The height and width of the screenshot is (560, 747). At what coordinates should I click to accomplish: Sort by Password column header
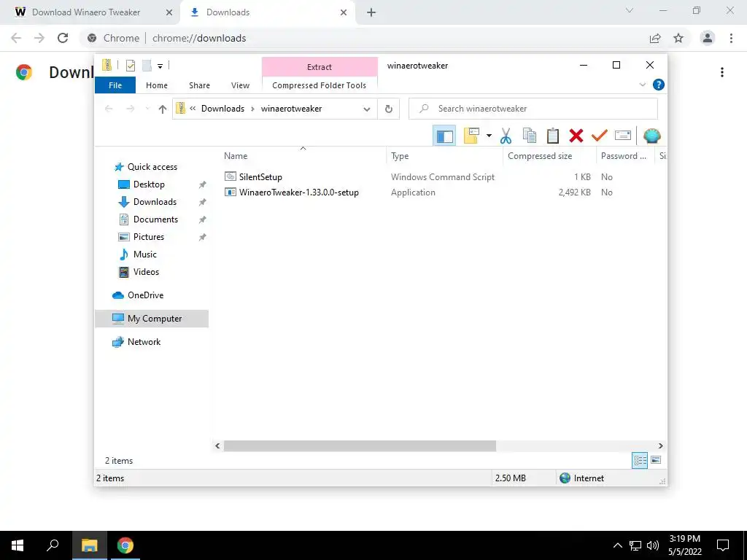tap(625, 156)
